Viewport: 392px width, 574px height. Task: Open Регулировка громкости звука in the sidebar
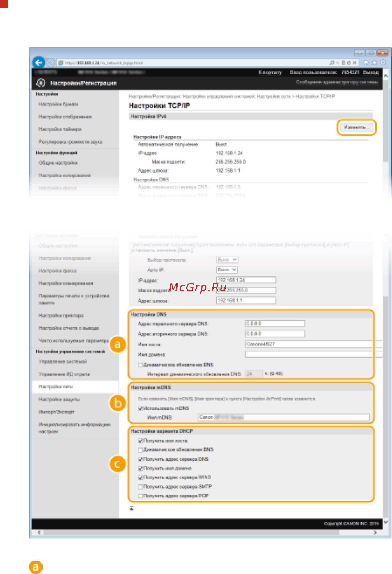(x=71, y=142)
